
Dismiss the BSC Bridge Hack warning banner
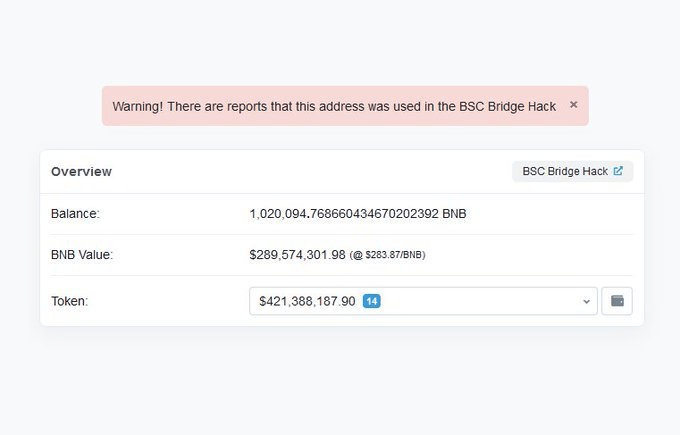pyautogui.click(x=573, y=105)
